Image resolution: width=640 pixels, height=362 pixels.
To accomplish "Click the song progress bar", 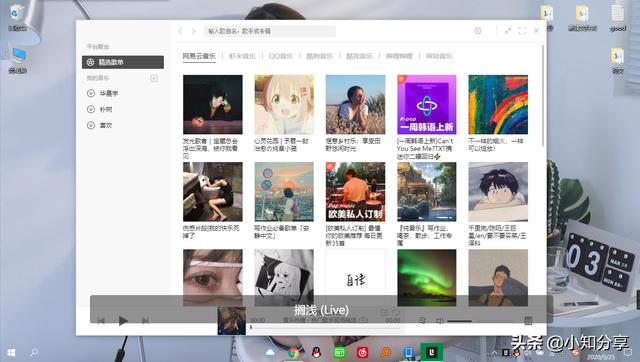I will (327, 327).
